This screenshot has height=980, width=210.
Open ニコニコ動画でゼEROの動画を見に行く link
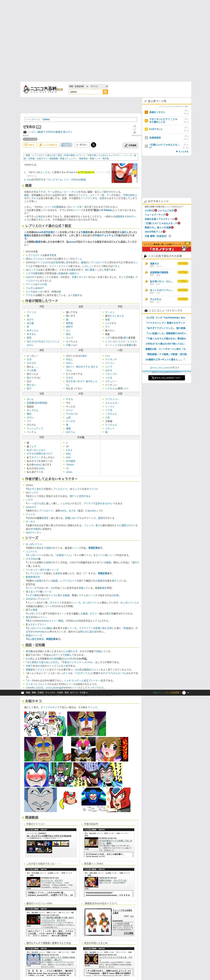[50, 132]
